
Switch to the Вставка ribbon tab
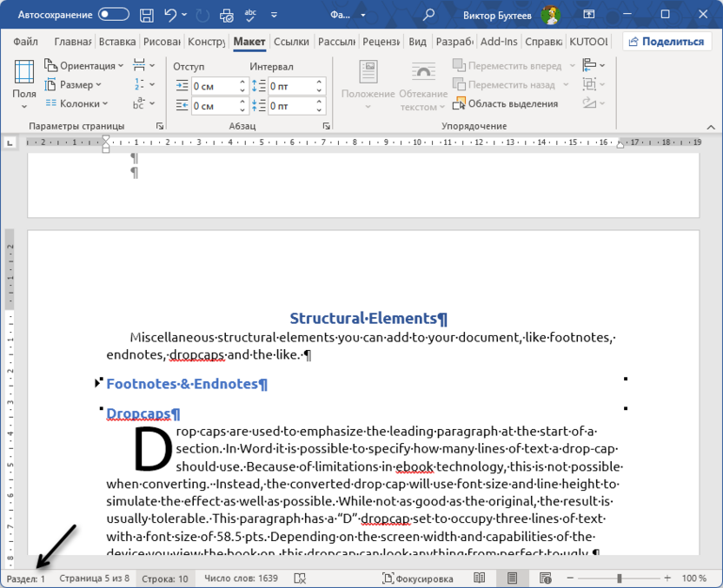point(117,41)
